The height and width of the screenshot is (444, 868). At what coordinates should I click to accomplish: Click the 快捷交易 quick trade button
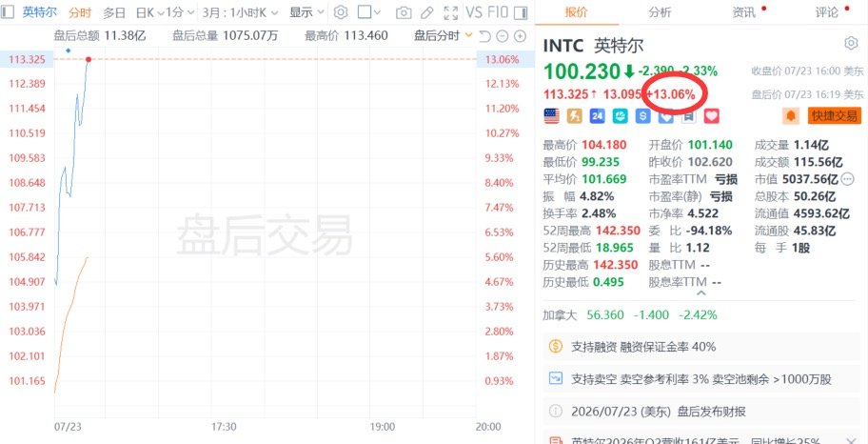[835, 116]
